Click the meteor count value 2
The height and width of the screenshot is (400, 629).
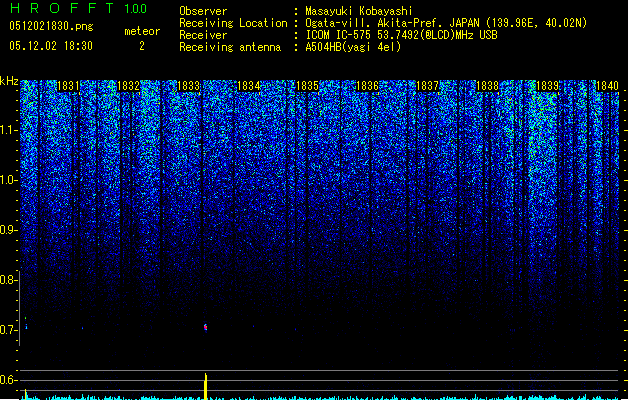coord(142,46)
